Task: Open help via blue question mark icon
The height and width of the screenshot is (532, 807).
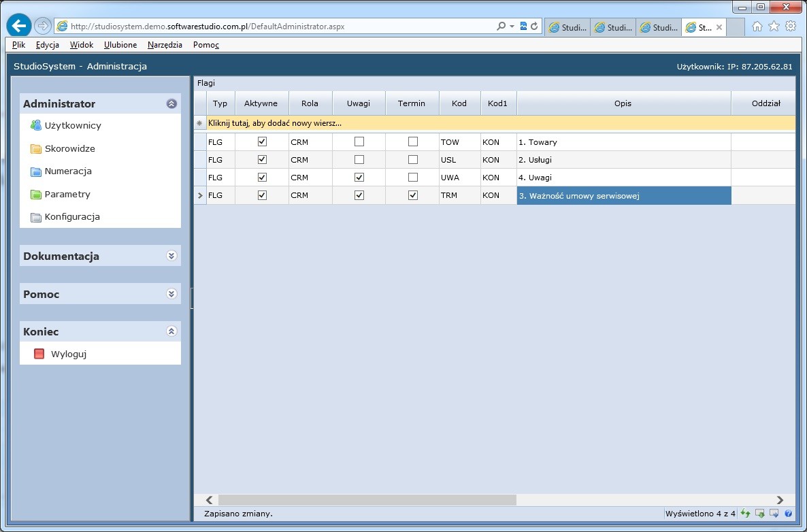Action: tap(788, 513)
